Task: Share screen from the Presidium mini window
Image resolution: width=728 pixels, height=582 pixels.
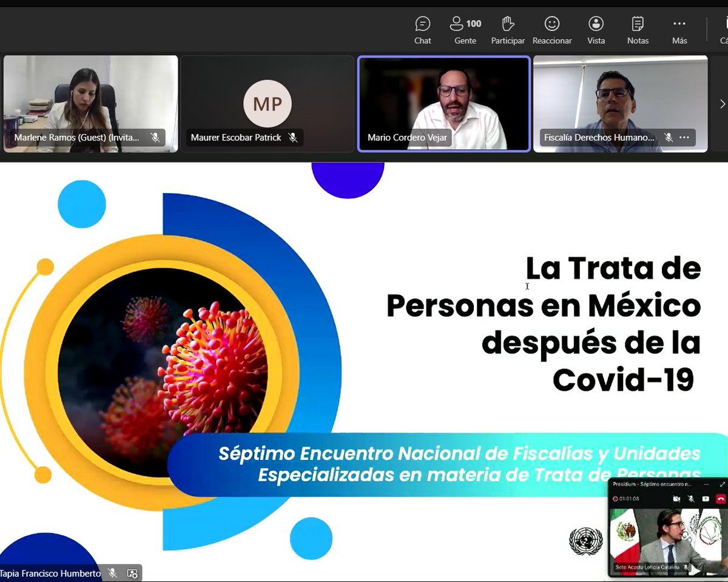Action: (706, 499)
